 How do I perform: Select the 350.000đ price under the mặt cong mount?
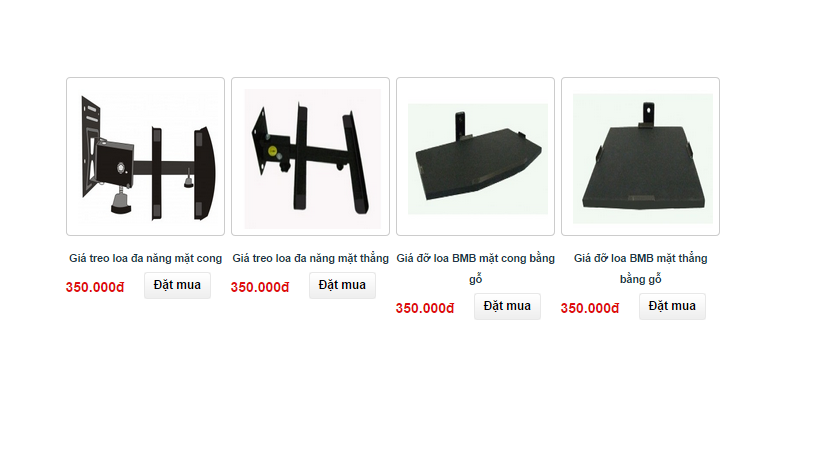pos(95,287)
